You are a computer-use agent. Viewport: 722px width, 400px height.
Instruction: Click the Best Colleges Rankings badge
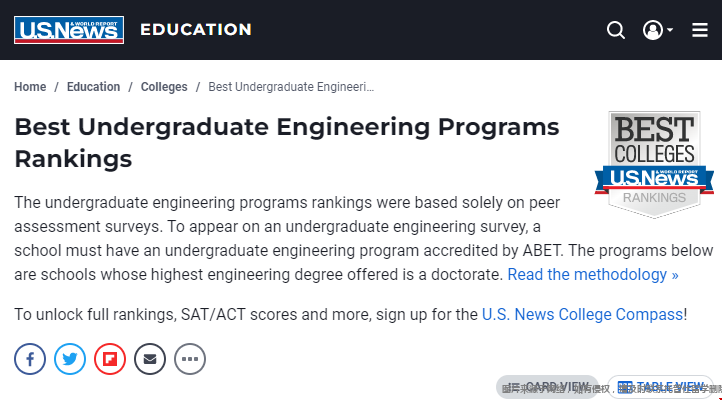[x=654, y=164]
